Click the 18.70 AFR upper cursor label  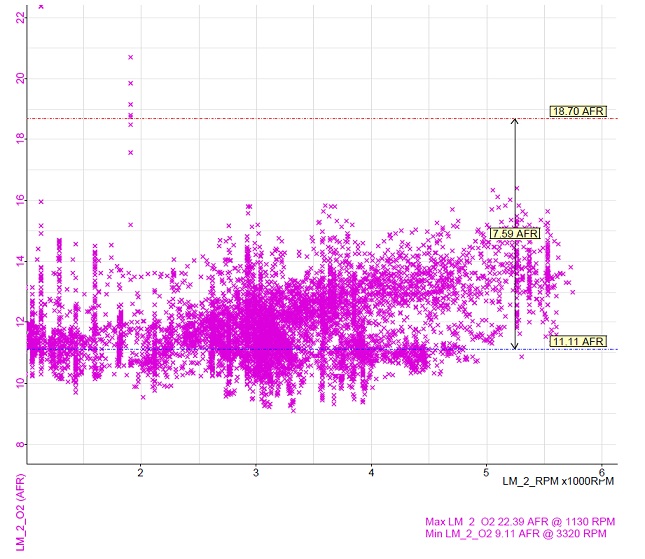[x=578, y=111]
